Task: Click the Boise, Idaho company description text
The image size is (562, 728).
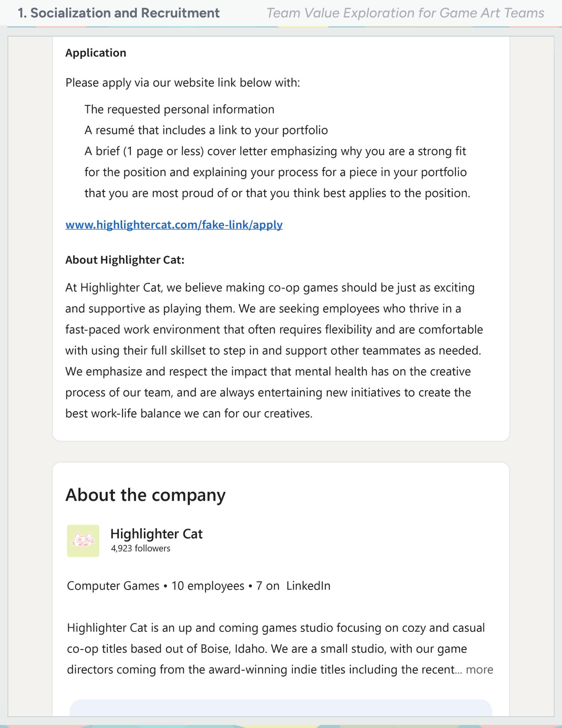Action: (x=280, y=649)
